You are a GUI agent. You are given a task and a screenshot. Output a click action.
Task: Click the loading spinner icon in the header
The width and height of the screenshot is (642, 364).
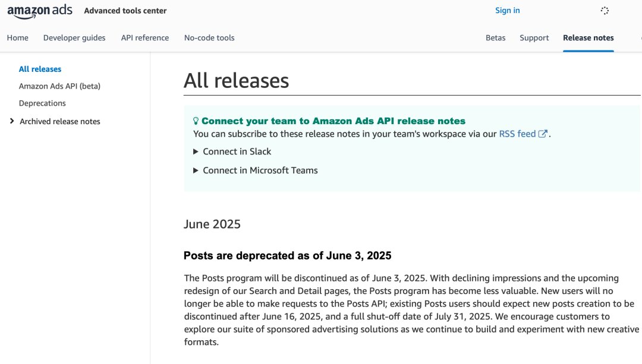point(605,11)
